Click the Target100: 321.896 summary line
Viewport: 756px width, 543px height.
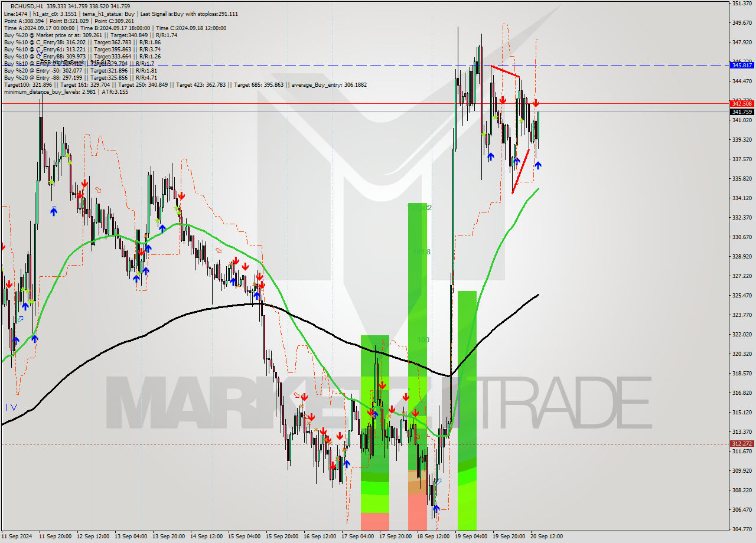coord(185,84)
